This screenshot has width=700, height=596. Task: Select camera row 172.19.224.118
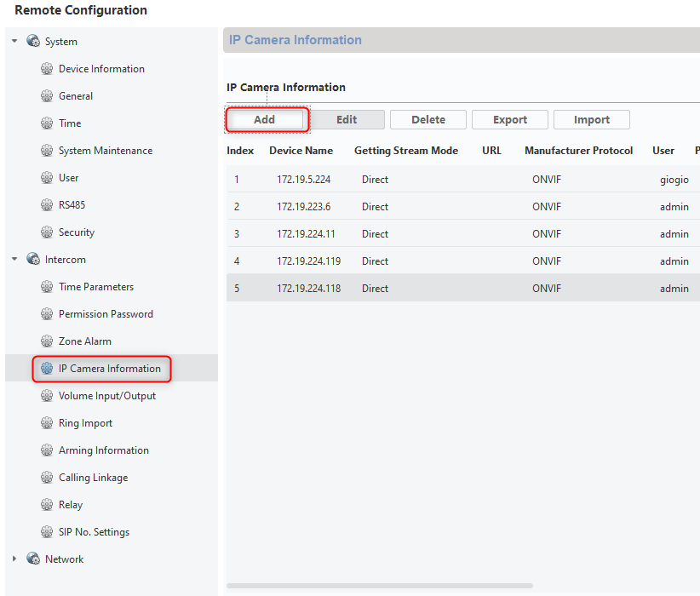click(x=463, y=288)
